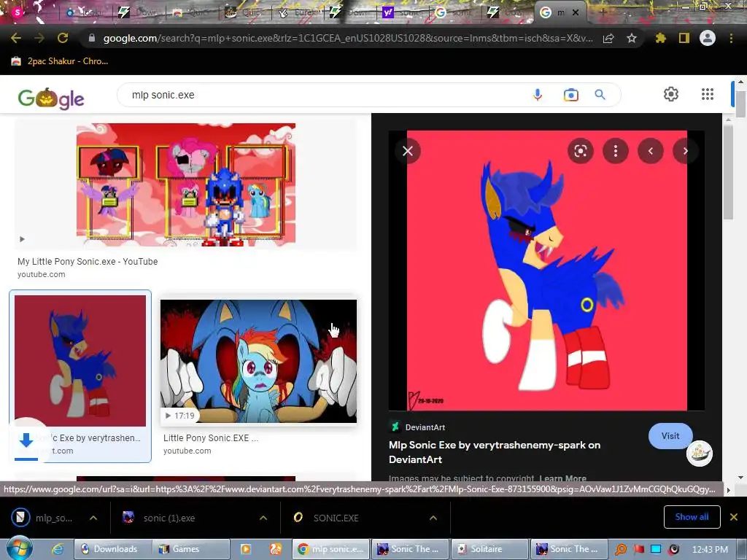Open the Google apps grid
Image resolution: width=747 pixels, height=560 pixels.
pos(708,94)
